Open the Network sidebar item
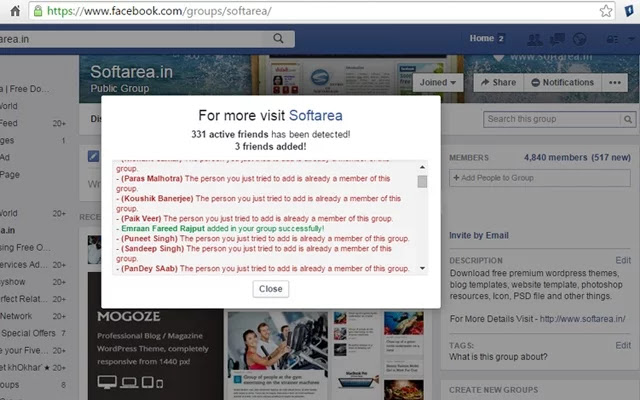The image size is (640, 400). point(16,316)
